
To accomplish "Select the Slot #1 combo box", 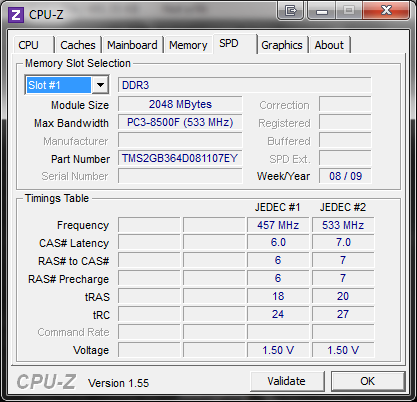I will [x=67, y=85].
